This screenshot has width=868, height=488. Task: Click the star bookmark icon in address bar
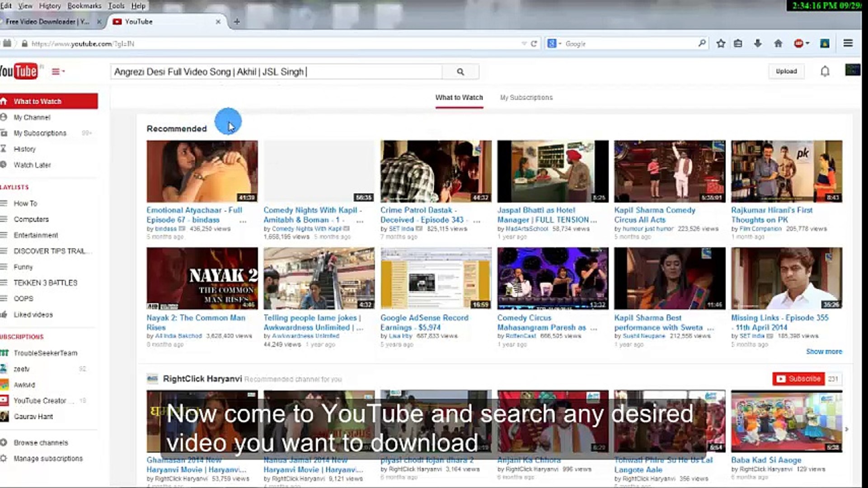[x=721, y=43]
